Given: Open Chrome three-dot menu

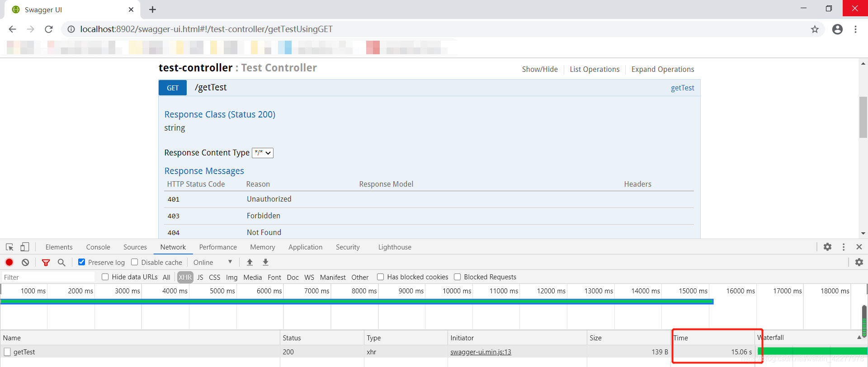Looking at the screenshot, I should coord(855,29).
